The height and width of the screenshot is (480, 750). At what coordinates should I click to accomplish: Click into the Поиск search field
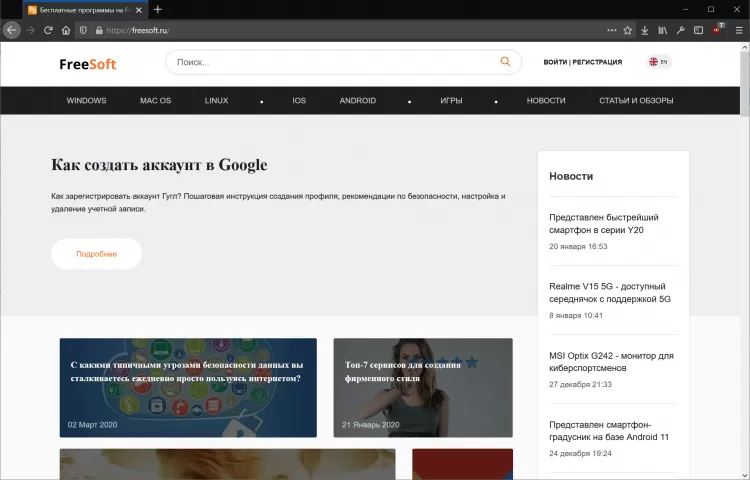click(x=330, y=62)
